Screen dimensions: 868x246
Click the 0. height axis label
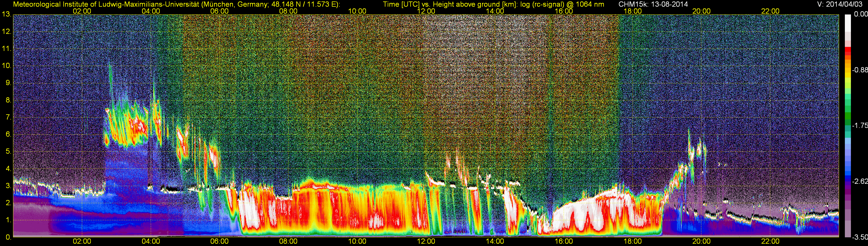tap(8, 237)
